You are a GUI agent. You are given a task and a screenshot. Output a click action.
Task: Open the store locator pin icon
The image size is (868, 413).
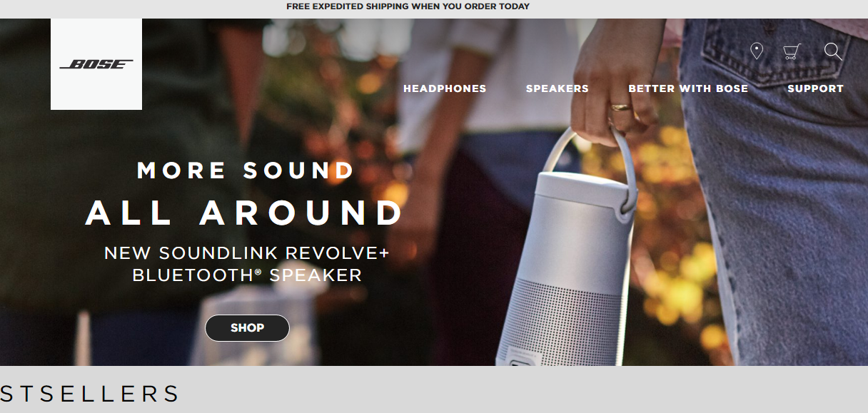(757, 51)
